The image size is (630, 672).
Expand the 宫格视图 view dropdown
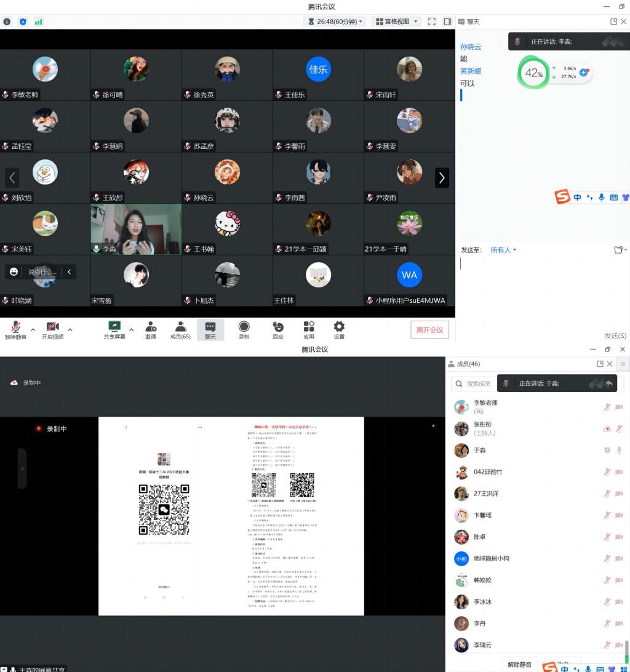tap(397, 22)
